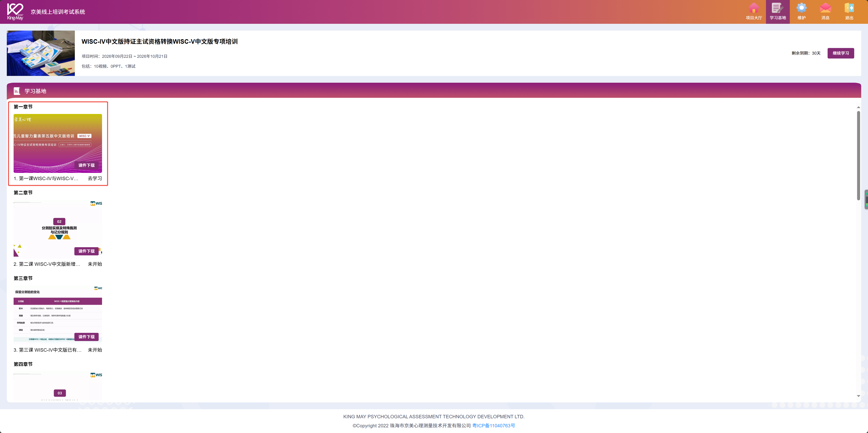Open the 粤ICP备11040763号 link
This screenshot has height=433, width=868.
[494, 426]
